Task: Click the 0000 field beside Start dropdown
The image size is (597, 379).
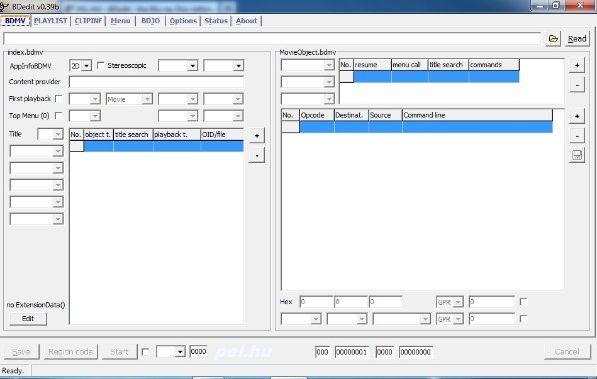Action: 198,352
